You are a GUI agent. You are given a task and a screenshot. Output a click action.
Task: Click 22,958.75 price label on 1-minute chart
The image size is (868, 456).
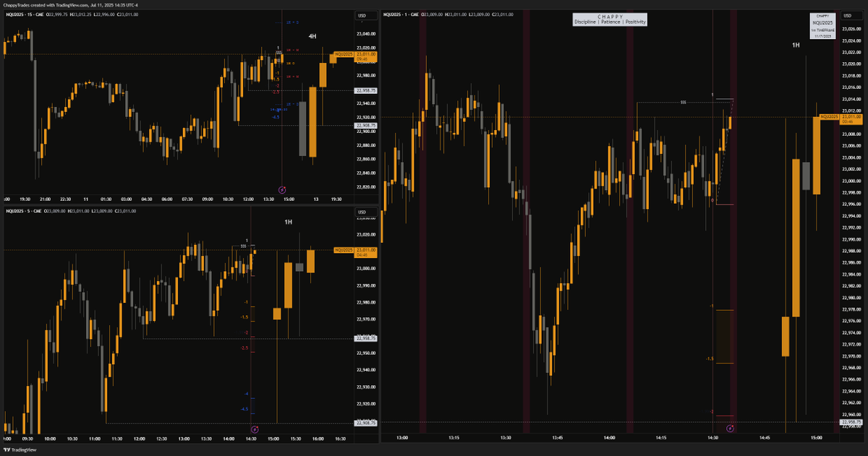point(851,421)
